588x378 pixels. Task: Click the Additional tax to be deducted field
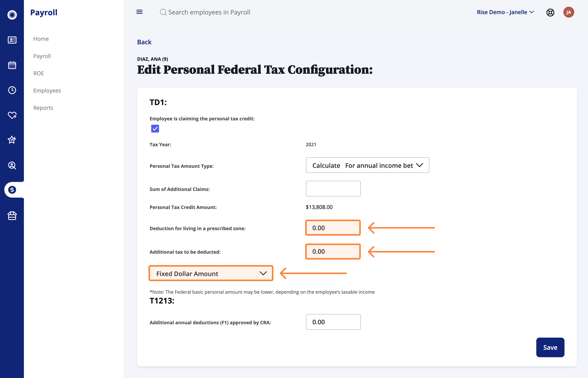pos(333,251)
